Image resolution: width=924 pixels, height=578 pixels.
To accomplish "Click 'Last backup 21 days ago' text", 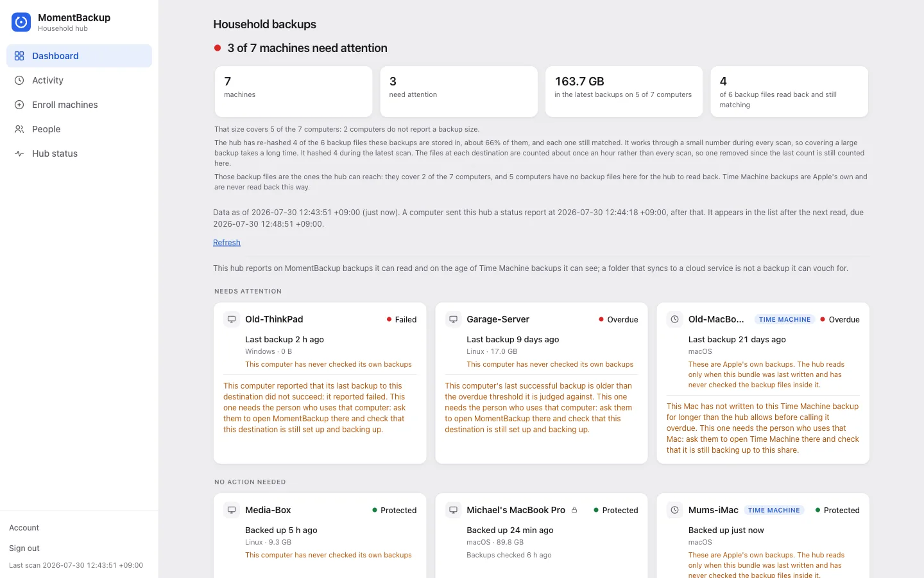I will coord(737,339).
